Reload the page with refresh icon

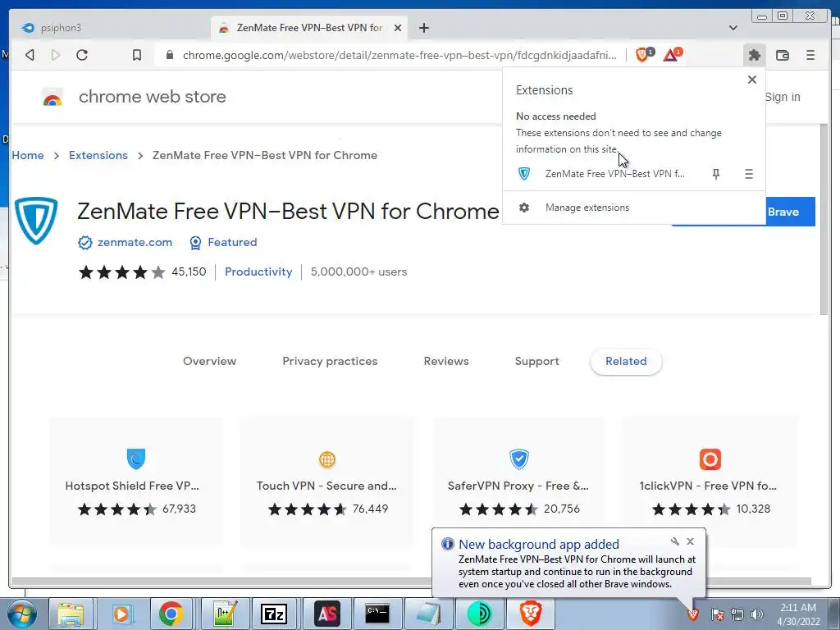pos(82,55)
